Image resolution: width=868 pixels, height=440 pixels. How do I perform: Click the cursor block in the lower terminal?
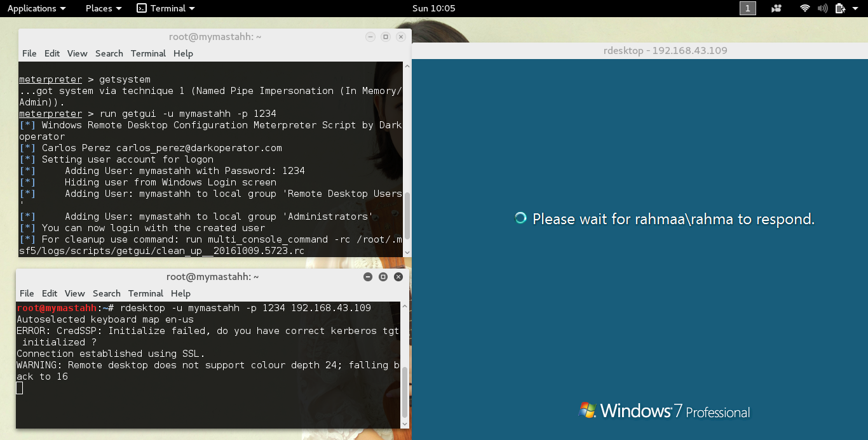pos(20,388)
